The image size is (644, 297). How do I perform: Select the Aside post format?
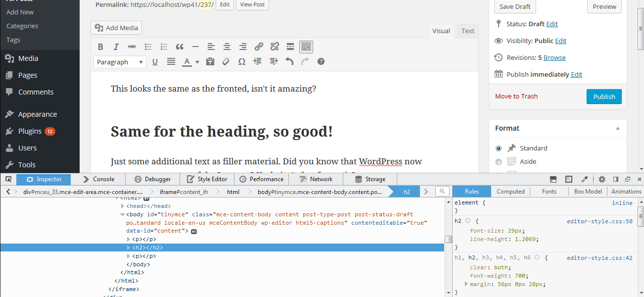coord(499,161)
